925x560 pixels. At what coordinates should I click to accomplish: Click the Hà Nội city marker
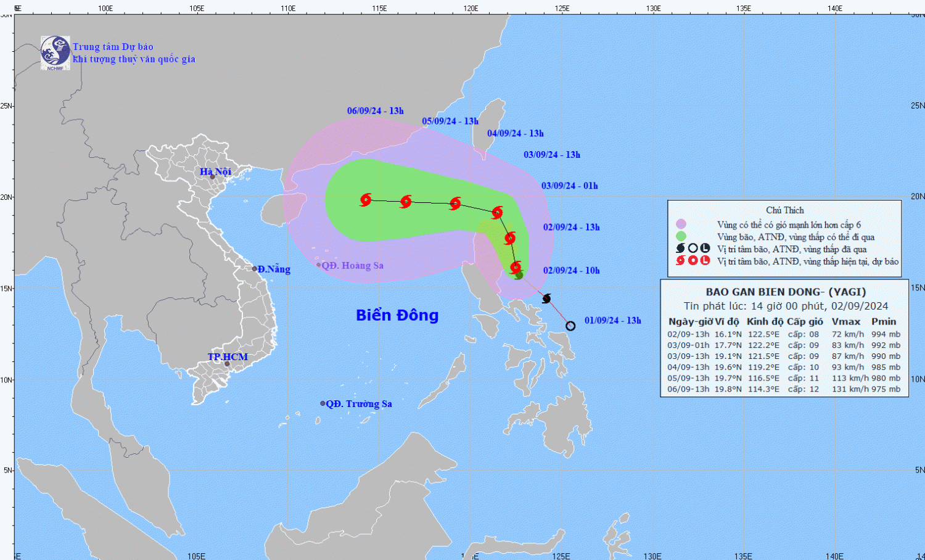[x=213, y=177]
